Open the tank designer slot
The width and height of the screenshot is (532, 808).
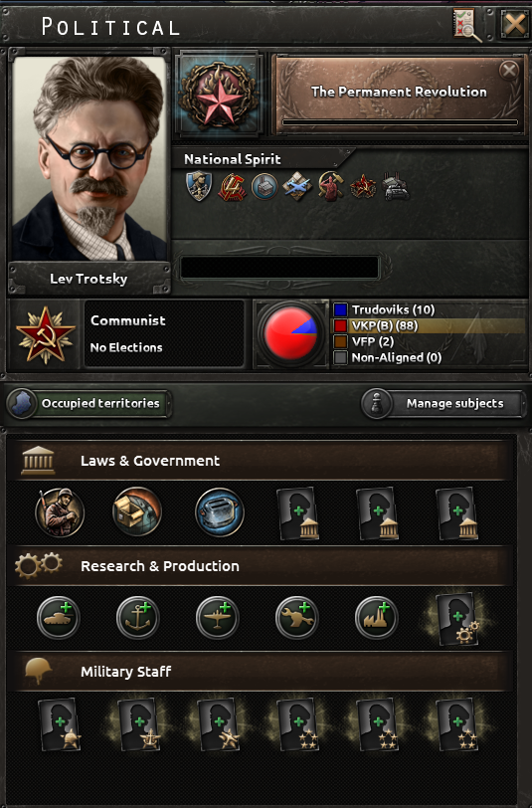point(59,617)
